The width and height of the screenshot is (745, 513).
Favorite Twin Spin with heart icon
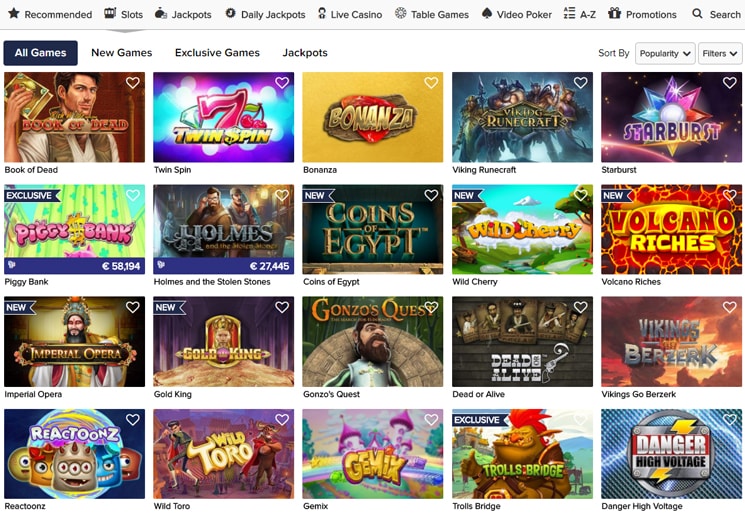(282, 83)
